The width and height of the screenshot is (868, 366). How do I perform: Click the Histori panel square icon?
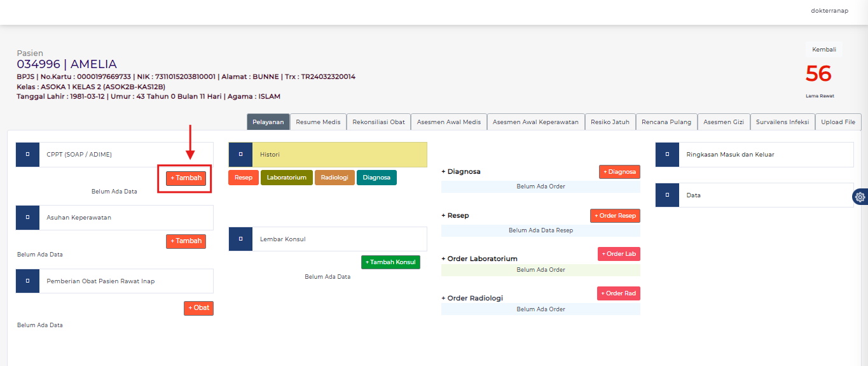click(240, 155)
